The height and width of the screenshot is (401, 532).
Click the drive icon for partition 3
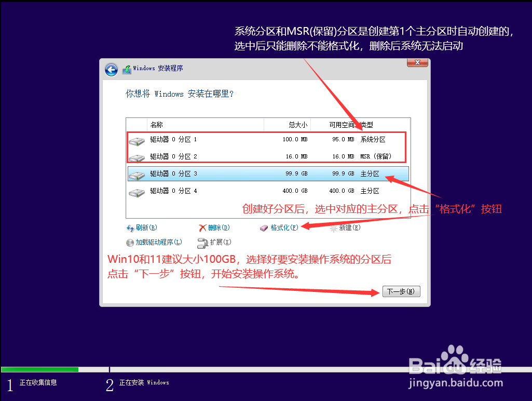point(137,175)
